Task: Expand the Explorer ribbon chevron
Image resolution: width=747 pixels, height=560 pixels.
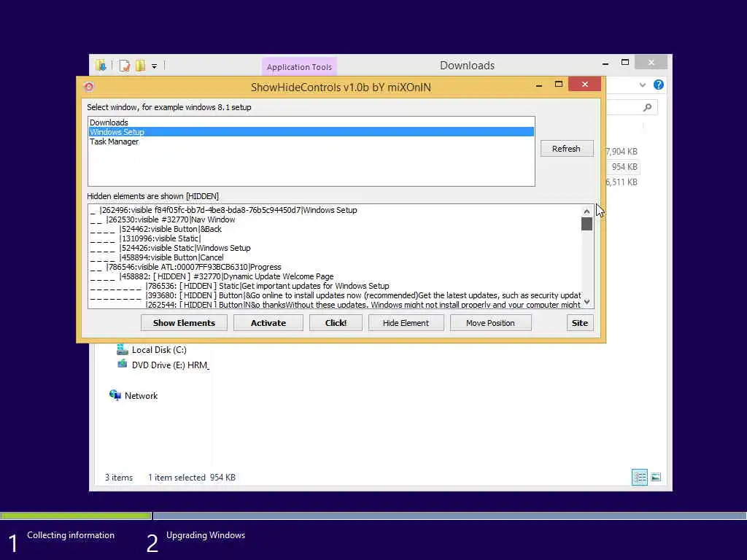Action: tap(643, 85)
